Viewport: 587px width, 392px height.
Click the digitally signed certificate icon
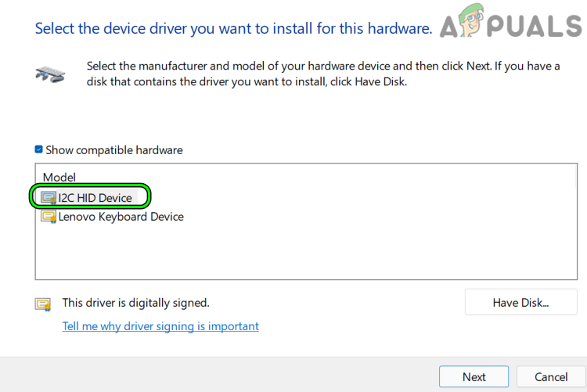point(43,304)
